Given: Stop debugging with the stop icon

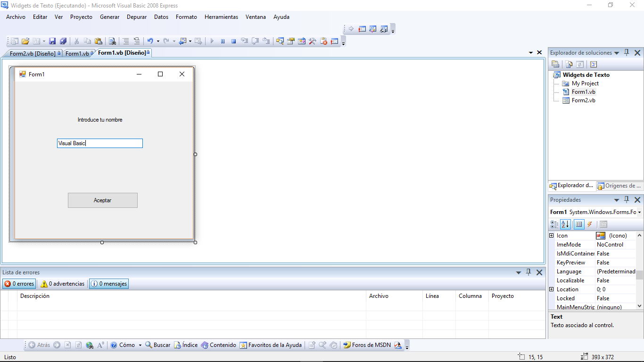Looking at the screenshot, I should 233,41.
